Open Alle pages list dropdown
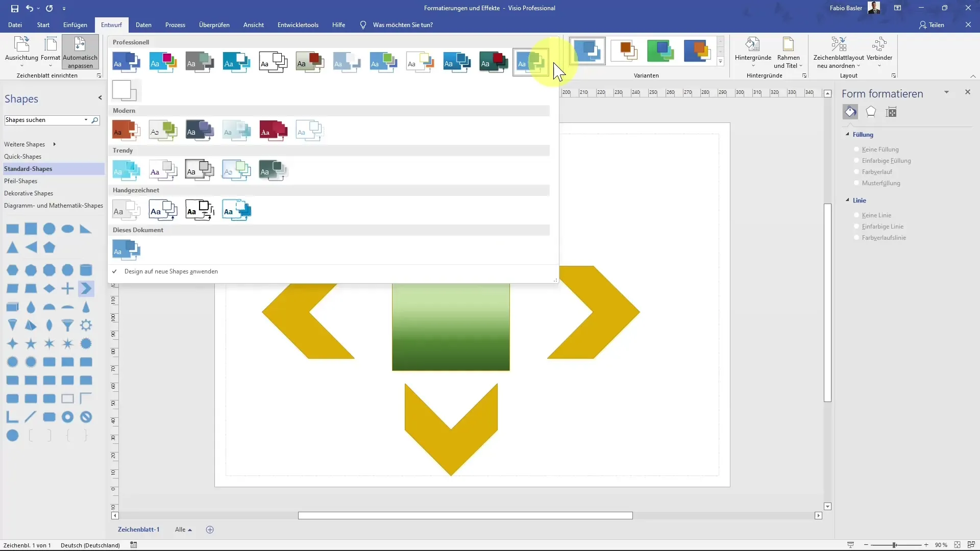This screenshot has height=551, width=980. [x=183, y=530]
